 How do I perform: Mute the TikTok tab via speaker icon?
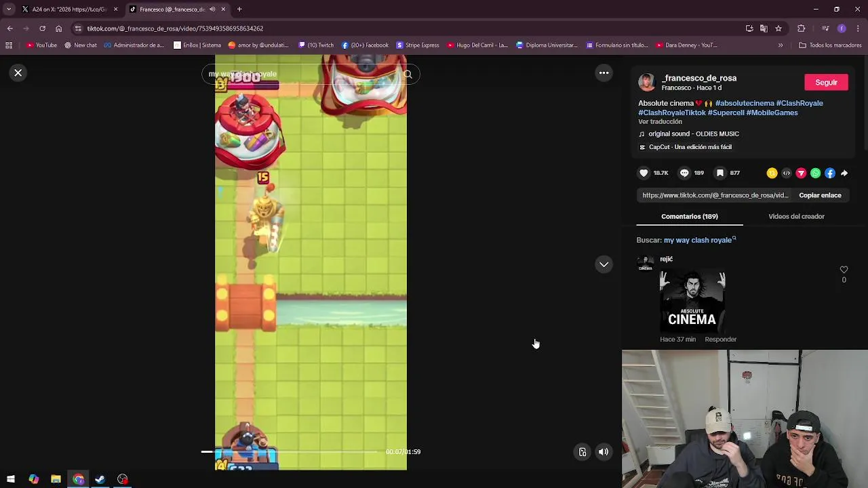(212, 9)
